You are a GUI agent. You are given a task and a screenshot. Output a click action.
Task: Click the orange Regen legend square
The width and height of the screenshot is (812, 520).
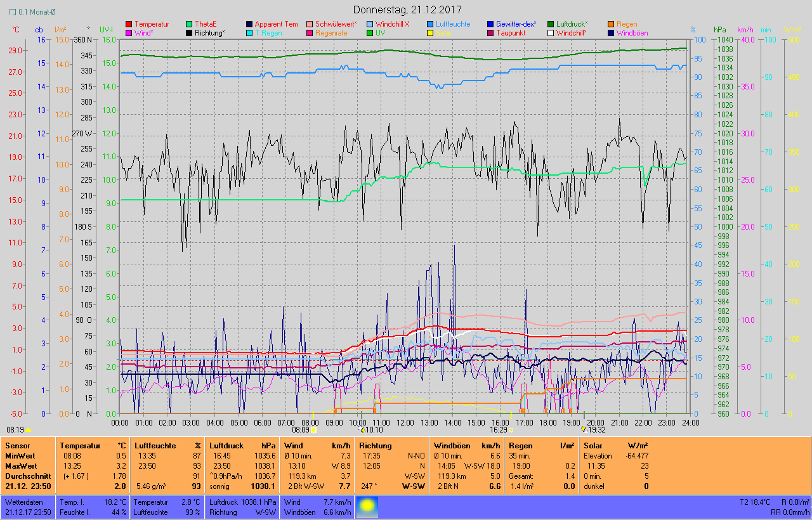(611, 24)
